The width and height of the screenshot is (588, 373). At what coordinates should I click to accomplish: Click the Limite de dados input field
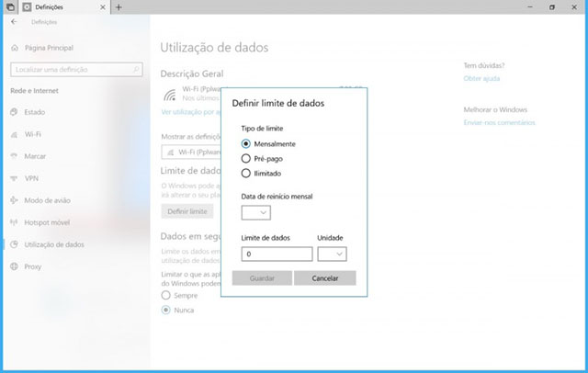coord(277,254)
